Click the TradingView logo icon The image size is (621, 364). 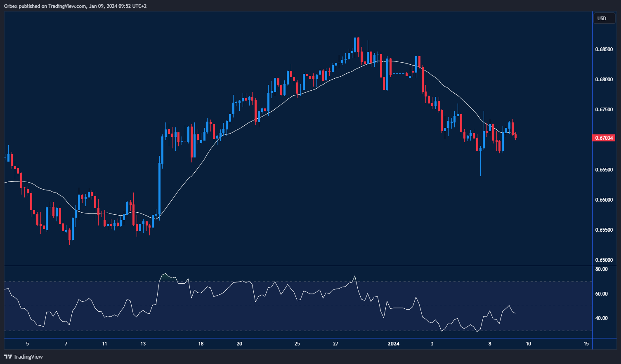pos(7,357)
